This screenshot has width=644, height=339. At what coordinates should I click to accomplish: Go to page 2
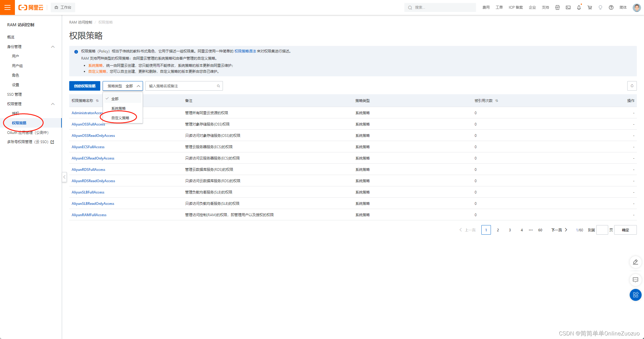coord(498,230)
